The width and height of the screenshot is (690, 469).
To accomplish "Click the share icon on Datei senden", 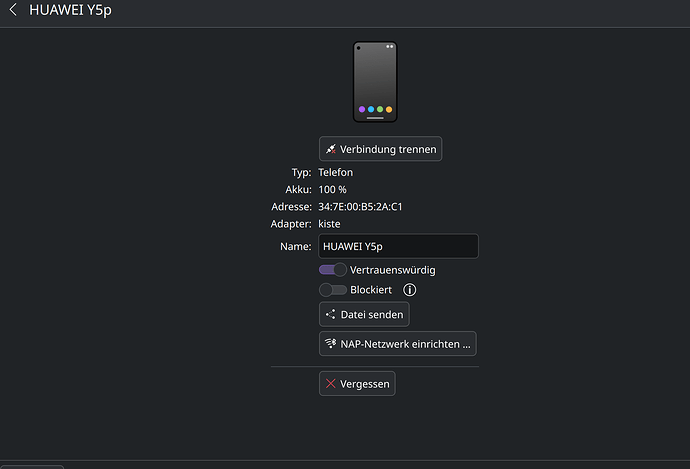I will point(330,314).
